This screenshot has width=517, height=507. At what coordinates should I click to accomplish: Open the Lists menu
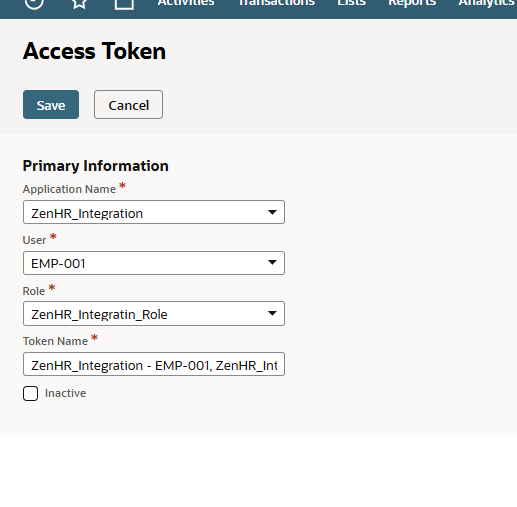(351, 3)
